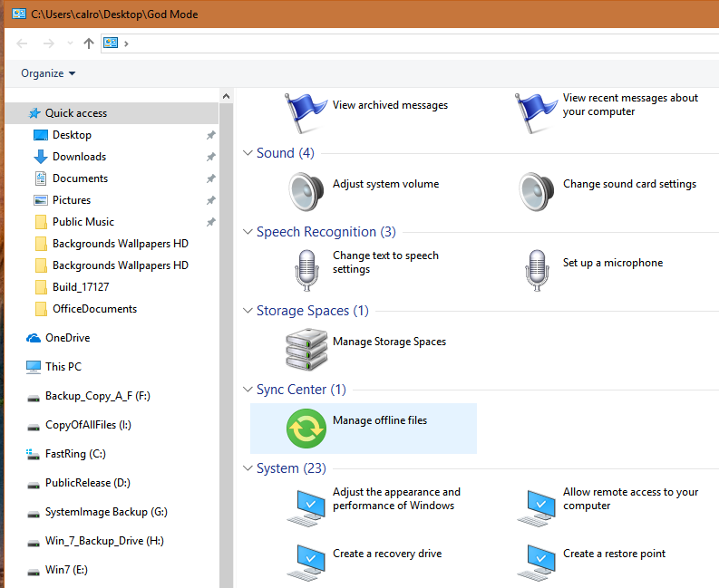Click Desktop icon in Quick access
Screen dimensions: 719x588
pos(41,135)
